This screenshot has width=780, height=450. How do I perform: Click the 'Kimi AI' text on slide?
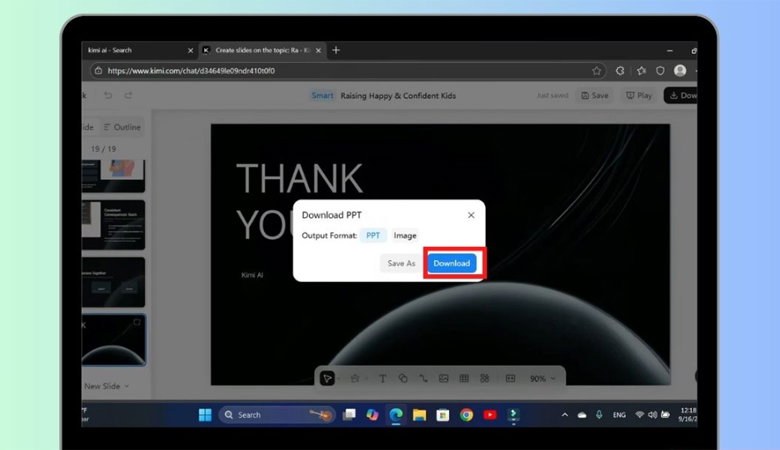click(x=252, y=275)
